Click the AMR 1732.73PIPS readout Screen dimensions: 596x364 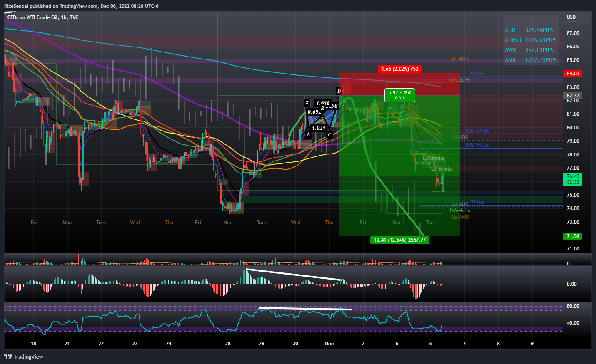[x=531, y=60]
